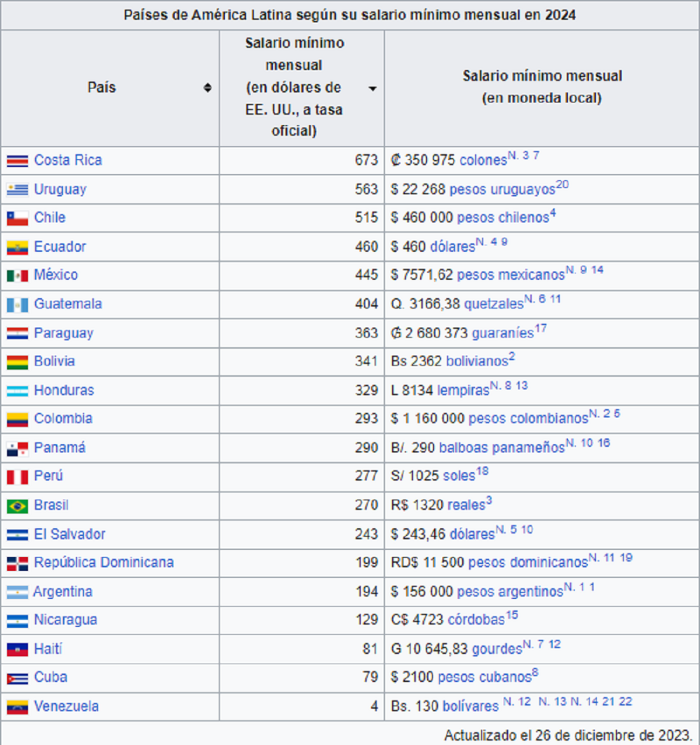Visit the Panamá link
Image resolution: width=700 pixels, height=745 pixels.
(60, 448)
